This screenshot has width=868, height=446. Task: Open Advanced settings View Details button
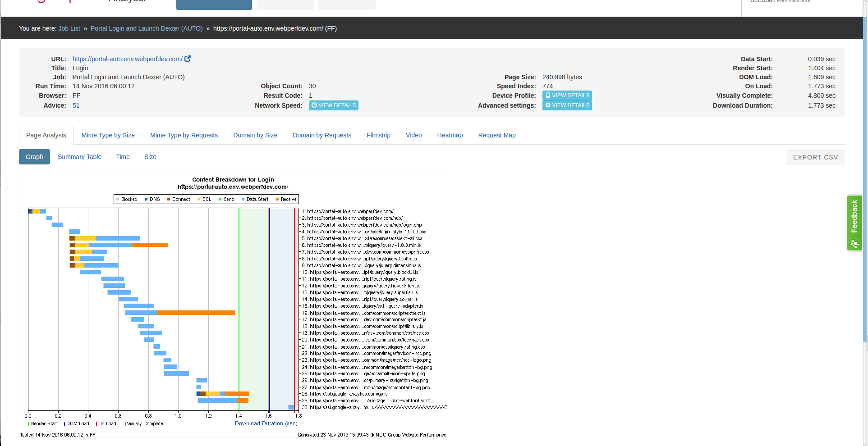[x=567, y=105]
